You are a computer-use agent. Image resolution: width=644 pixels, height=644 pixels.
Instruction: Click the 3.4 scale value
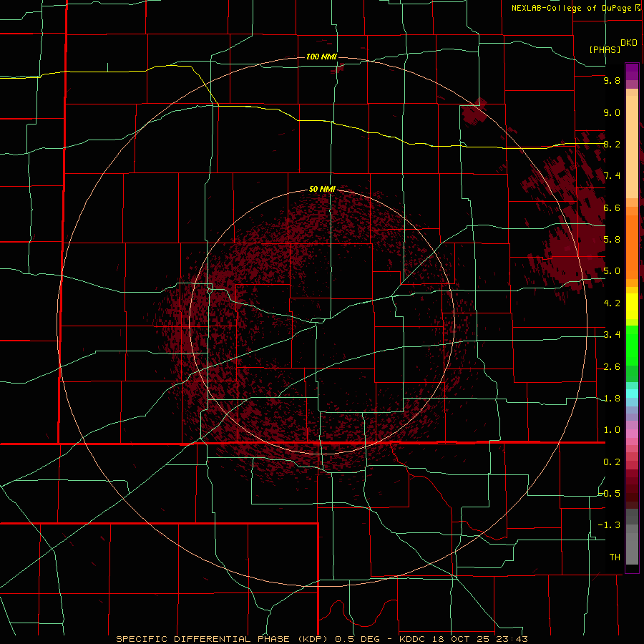pyautogui.click(x=612, y=335)
